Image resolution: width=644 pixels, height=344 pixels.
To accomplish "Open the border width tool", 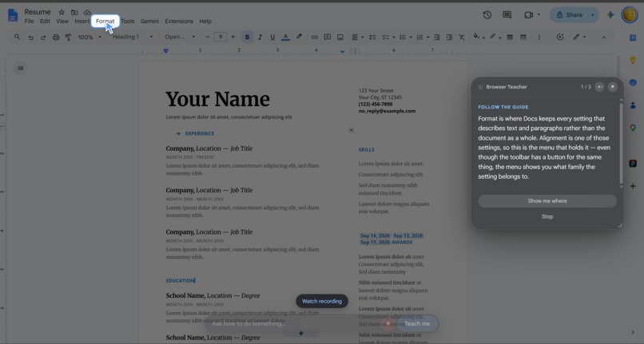I will [510, 38].
